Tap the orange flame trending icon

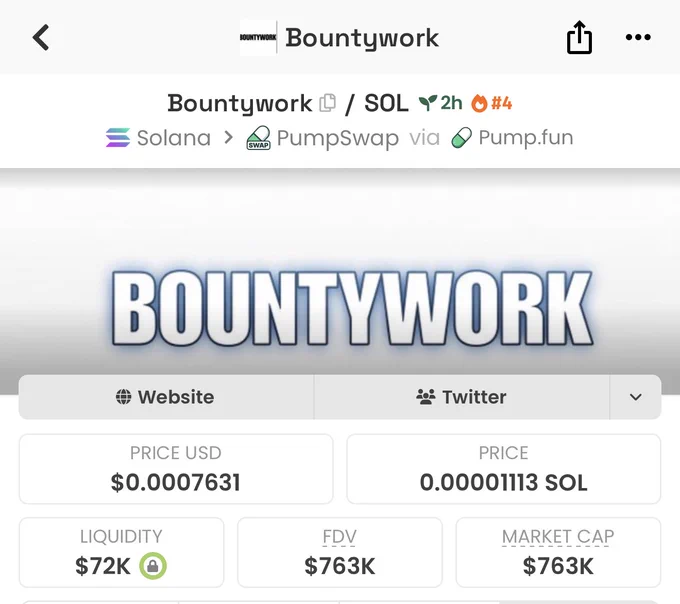tap(480, 103)
